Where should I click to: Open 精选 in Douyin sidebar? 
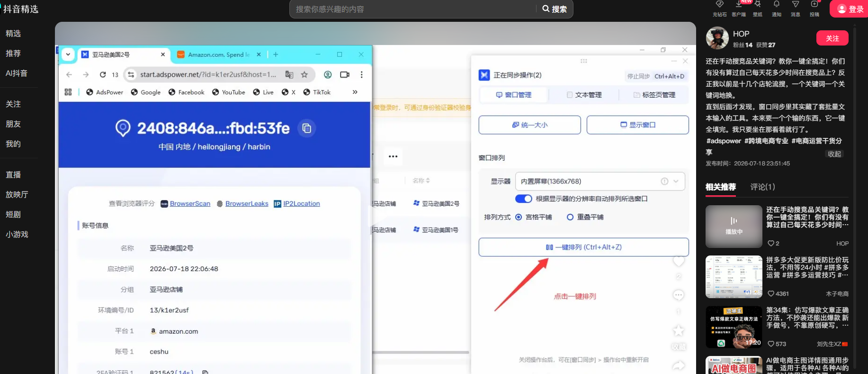click(x=13, y=33)
